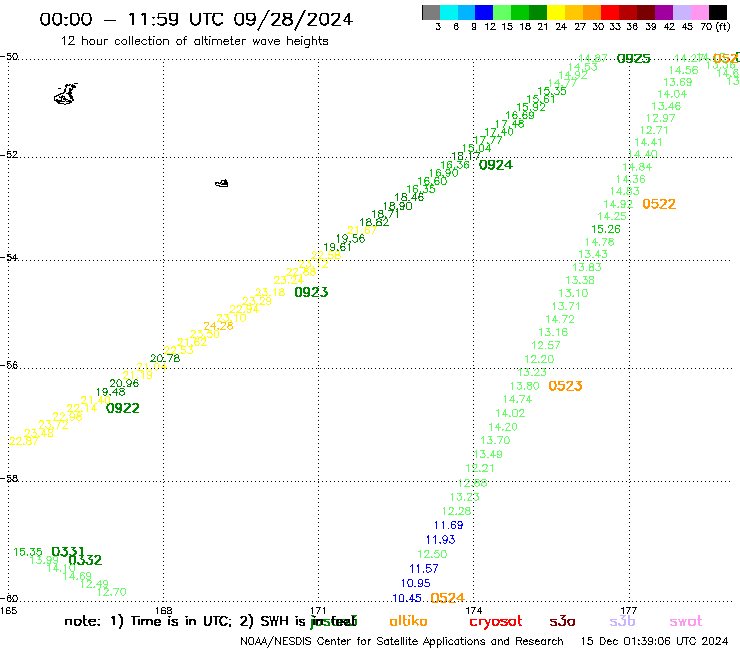The image size is (740, 650).
Task: Click the '15.26' wave height value
Action: 606,229
